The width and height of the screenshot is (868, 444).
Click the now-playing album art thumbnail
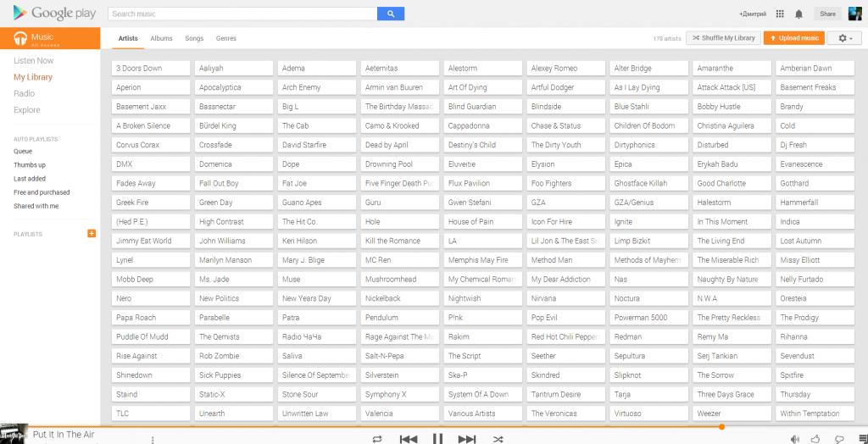pos(14,434)
